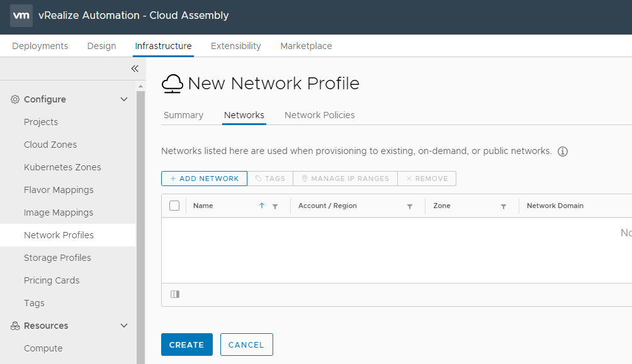Check the select-all networks checkbox
The height and width of the screenshot is (364, 632).
point(174,206)
